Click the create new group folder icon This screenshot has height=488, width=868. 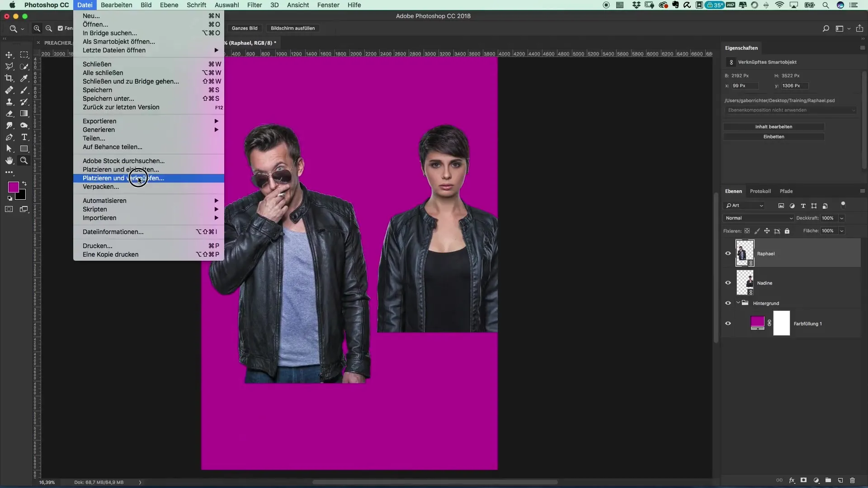828,480
